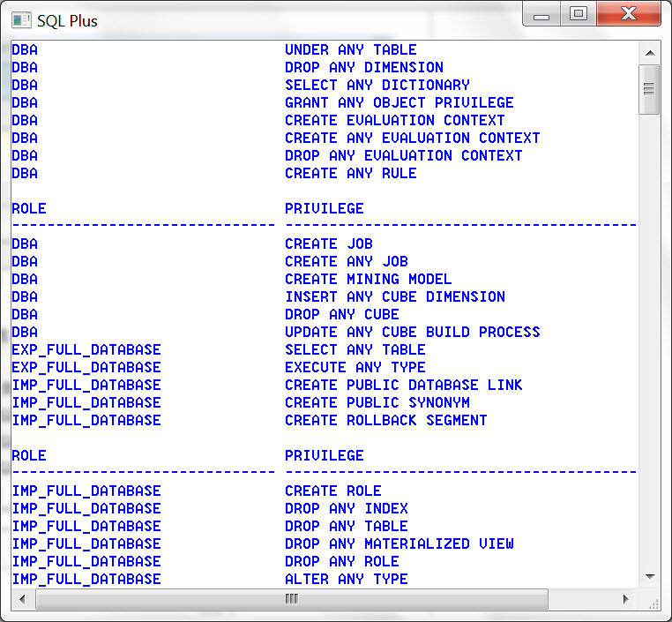Maximize the SQL Plus window
672x622 pixels.
tap(579, 15)
